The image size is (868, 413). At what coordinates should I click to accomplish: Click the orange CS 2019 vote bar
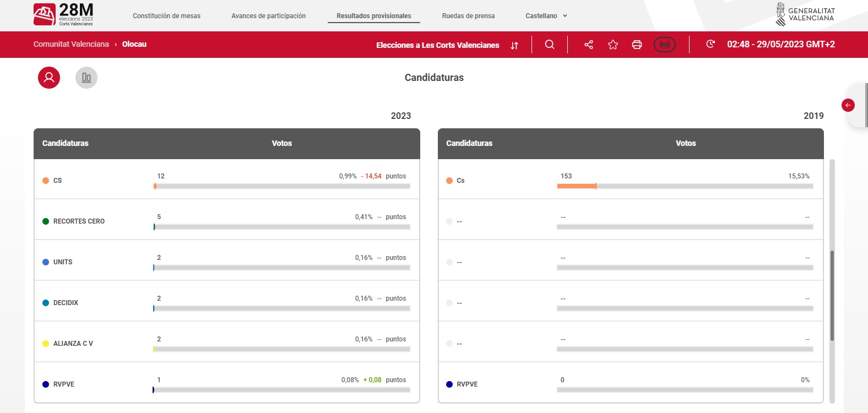coord(576,186)
